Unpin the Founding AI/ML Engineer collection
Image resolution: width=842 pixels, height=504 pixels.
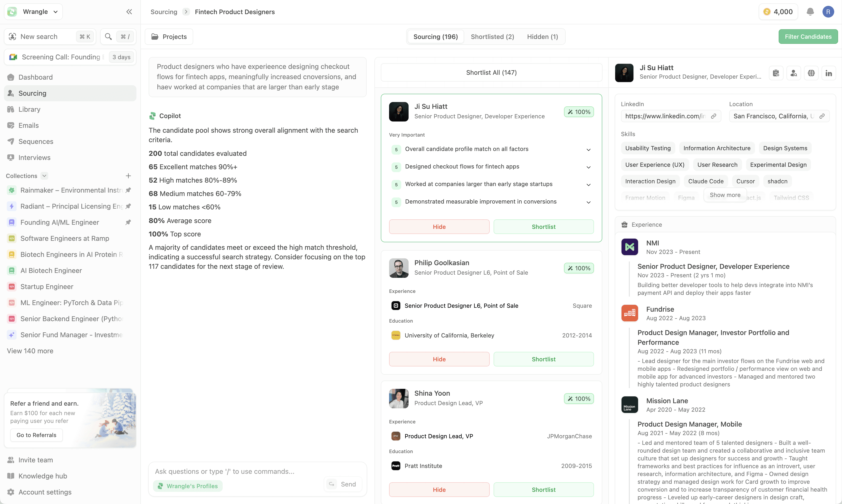[x=128, y=223]
